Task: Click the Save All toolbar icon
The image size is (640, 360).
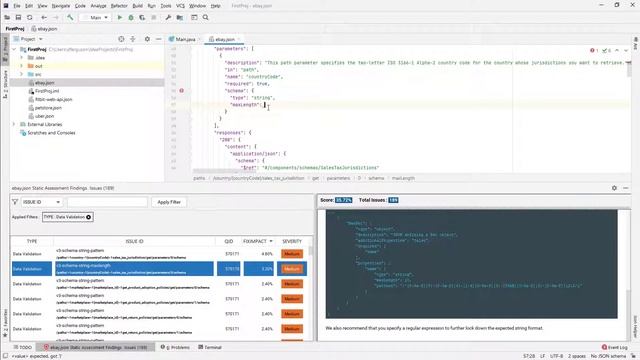Action: [x=18, y=18]
